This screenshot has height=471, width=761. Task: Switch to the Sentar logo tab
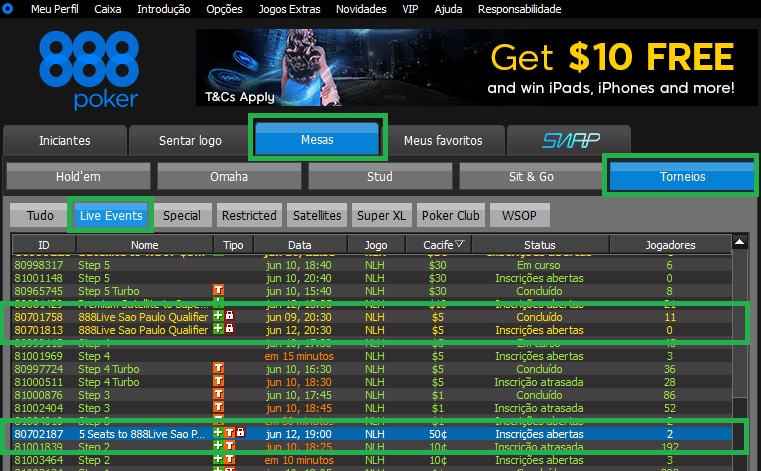pyautogui.click(x=190, y=140)
